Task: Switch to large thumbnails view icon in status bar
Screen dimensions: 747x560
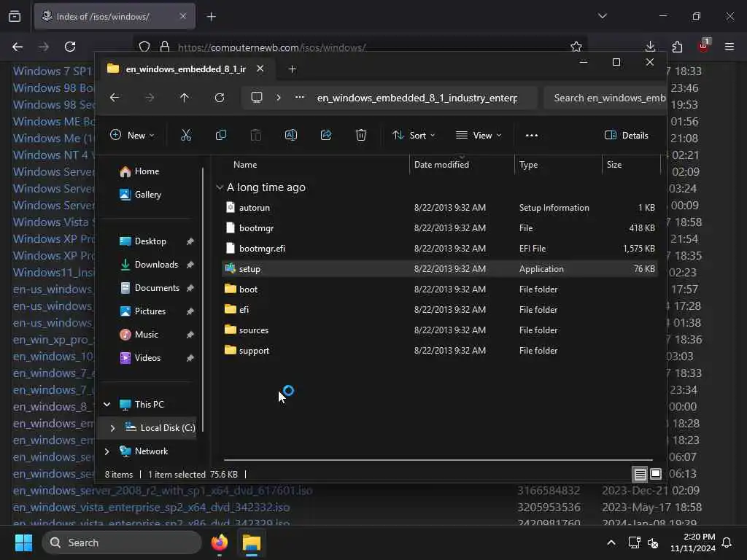Action: click(x=656, y=474)
